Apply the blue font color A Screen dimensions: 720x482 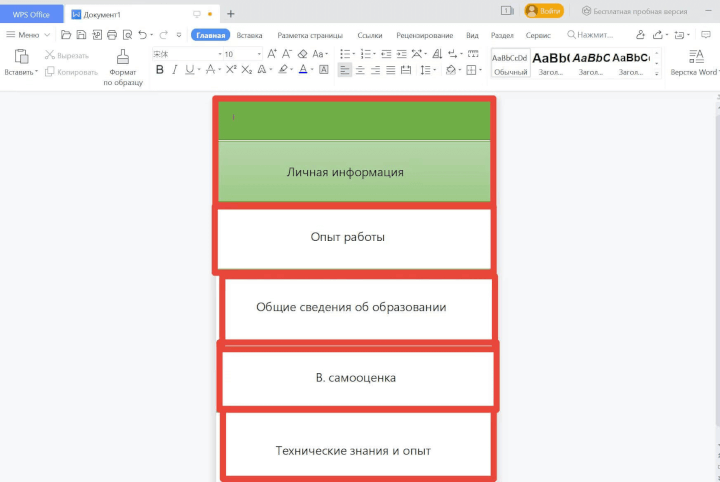point(303,70)
